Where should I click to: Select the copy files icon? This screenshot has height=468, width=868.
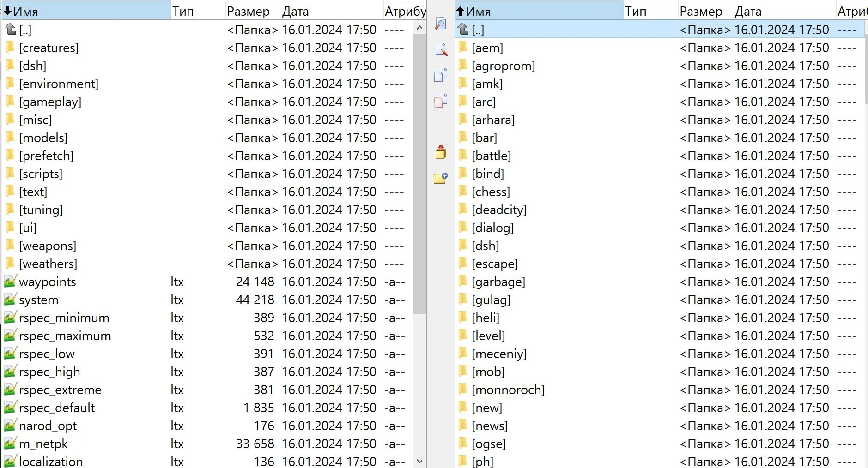[441, 75]
